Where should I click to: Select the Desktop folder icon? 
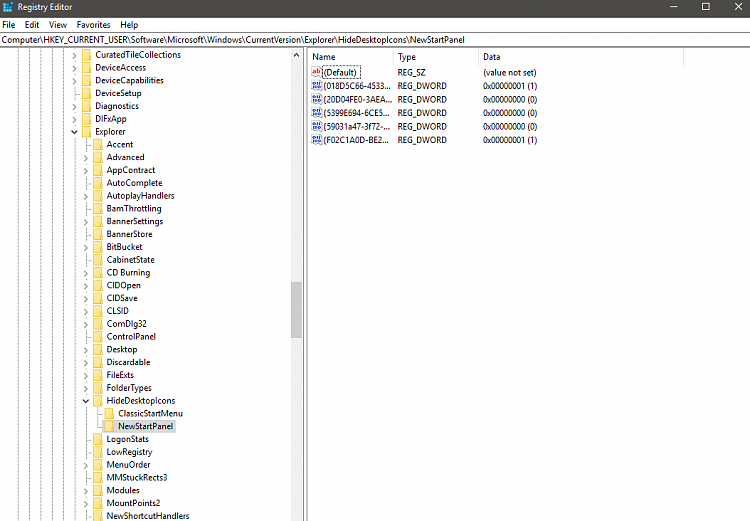click(98, 349)
